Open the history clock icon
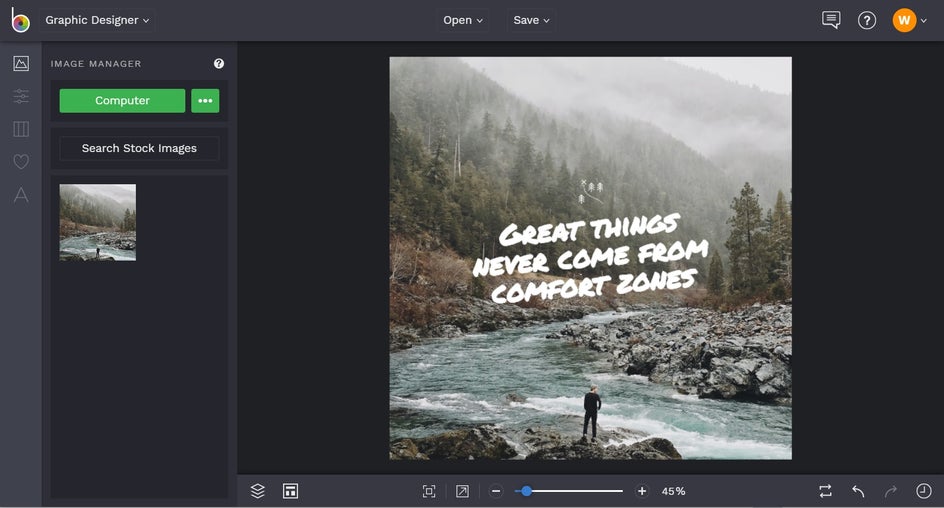The image size is (944, 508). coord(924,491)
